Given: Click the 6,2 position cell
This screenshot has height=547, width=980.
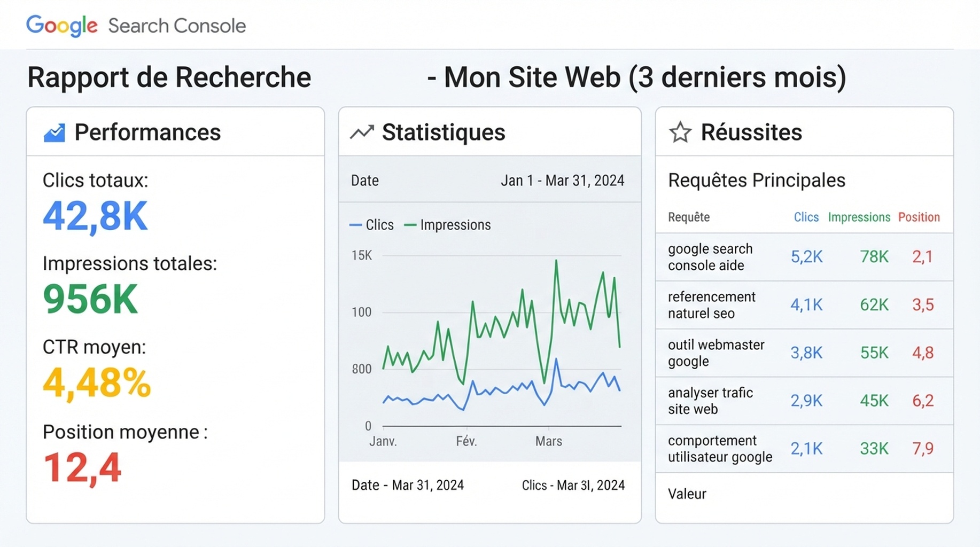Looking at the screenshot, I should coord(923,401).
